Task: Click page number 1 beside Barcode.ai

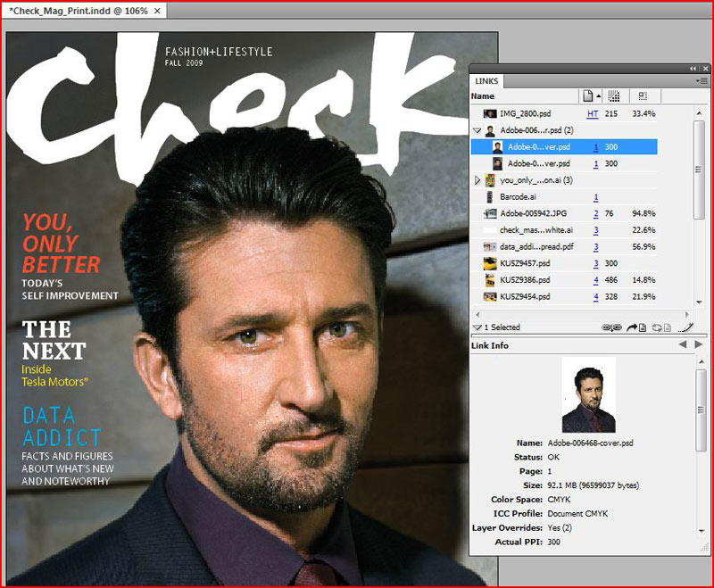Action: (596, 197)
